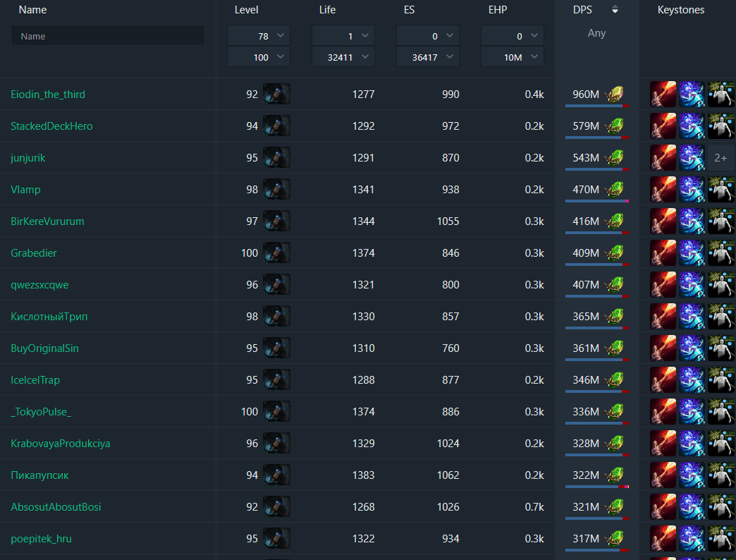
Task: Click red fire keystone icon in junjurik row
Action: click(x=663, y=158)
